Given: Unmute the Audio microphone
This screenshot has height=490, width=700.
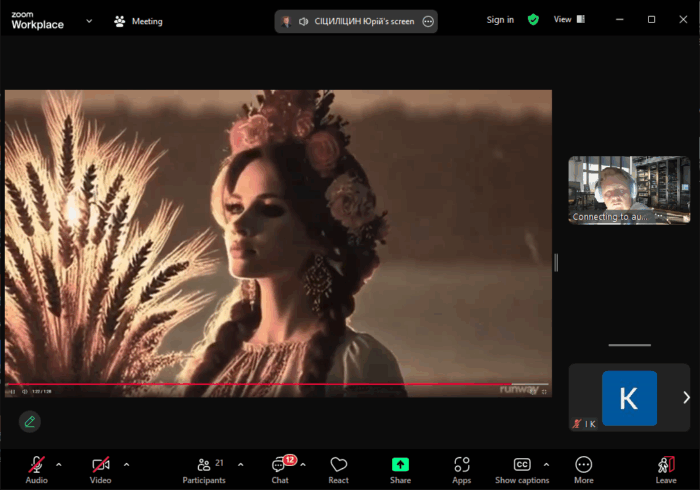Looking at the screenshot, I should [36, 466].
